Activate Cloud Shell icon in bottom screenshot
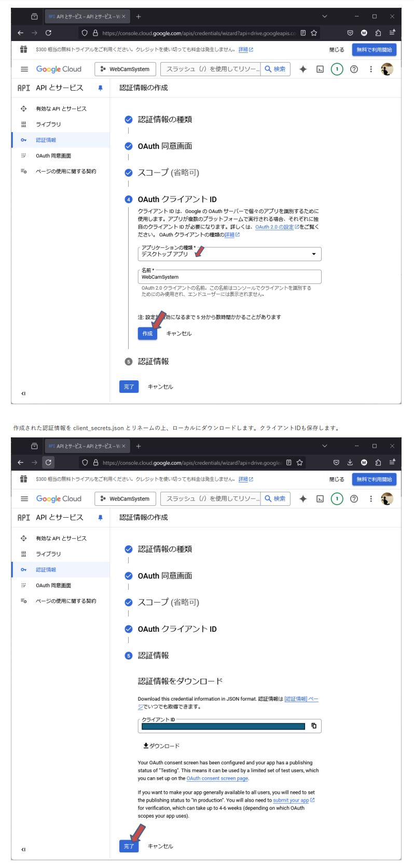This screenshot has width=414, height=868. click(x=320, y=499)
